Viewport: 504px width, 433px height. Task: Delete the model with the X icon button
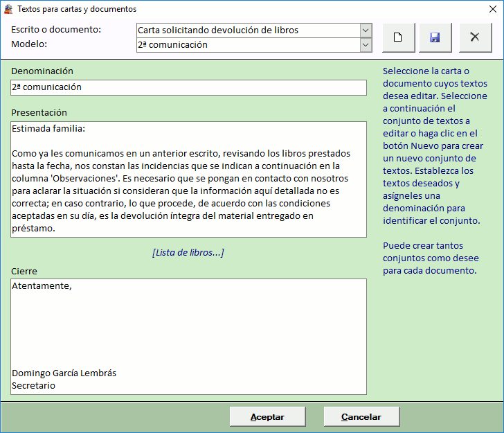tap(475, 37)
